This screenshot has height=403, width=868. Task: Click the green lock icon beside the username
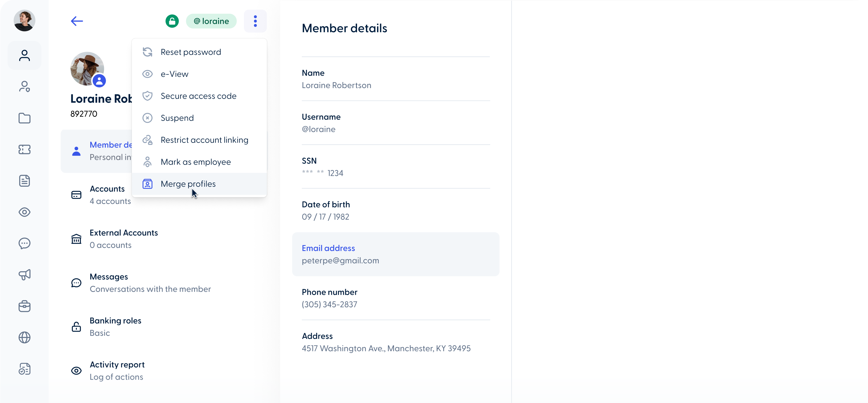172,21
